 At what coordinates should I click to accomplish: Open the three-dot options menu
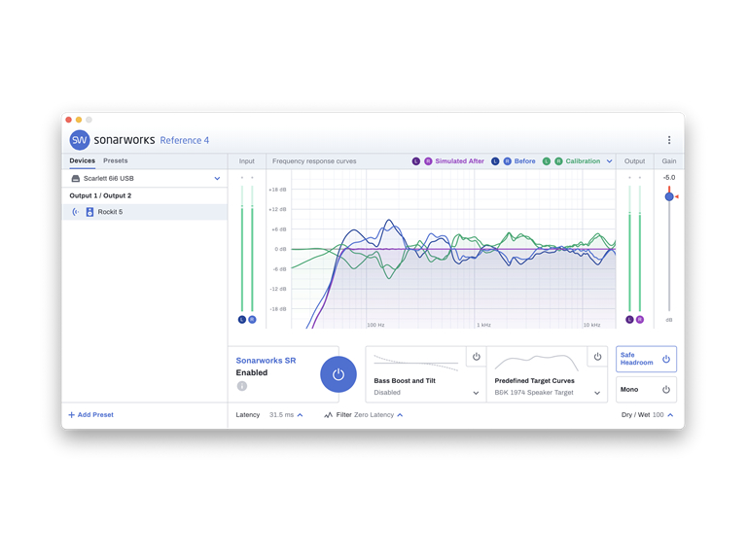pos(668,140)
